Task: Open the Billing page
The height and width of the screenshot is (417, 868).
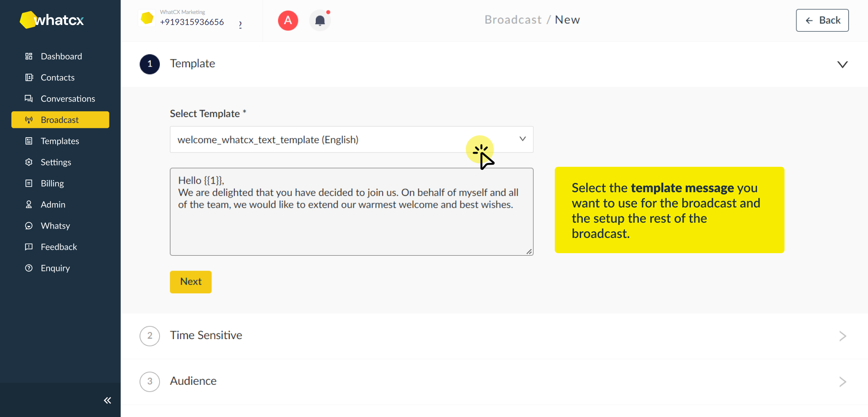Action: [x=51, y=183]
